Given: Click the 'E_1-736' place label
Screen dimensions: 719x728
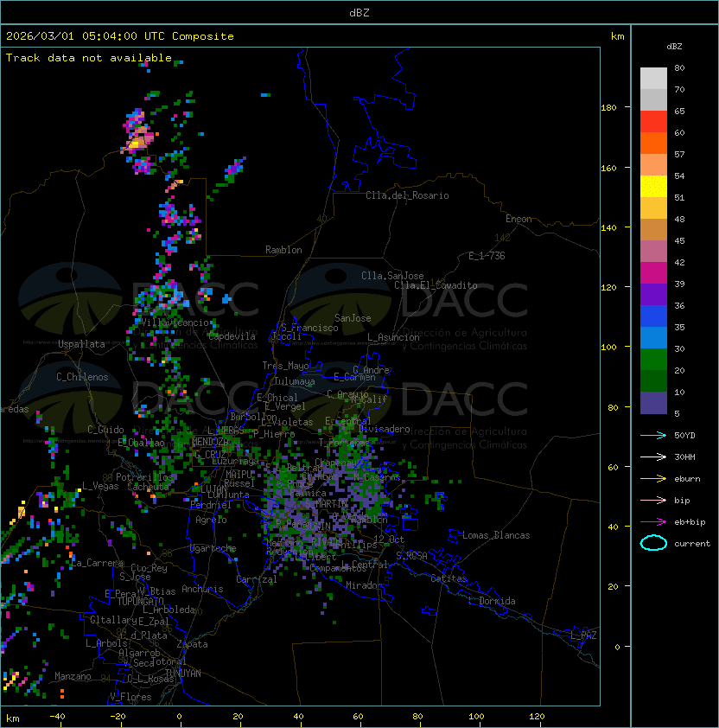Looking at the screenshot, I should click(x=487, y=256).
